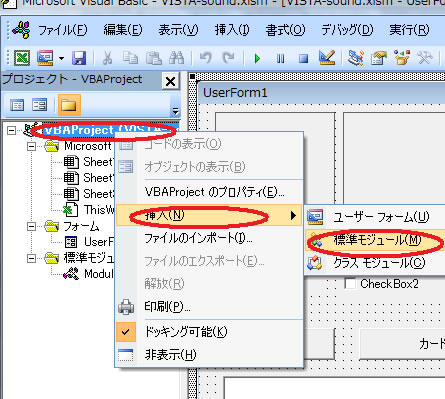Choose 挿入(N) in context menu
The height and width of the screenshot is (399, 445).
point(209,215)
